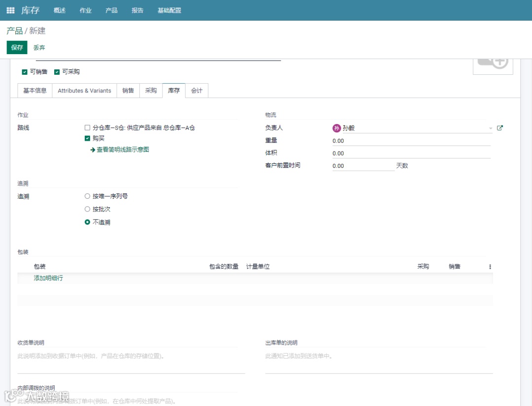
Task: Open the 概述 menu
Action: pos(60,10)
